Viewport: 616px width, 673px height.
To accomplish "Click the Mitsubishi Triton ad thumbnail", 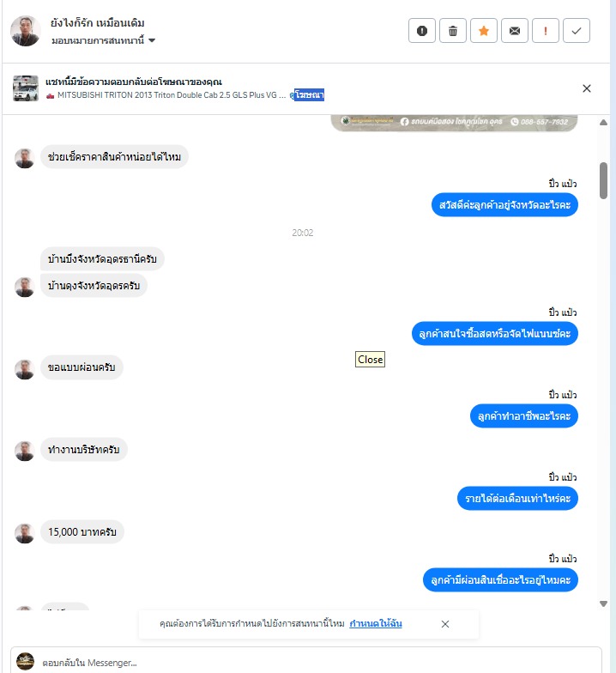I will [26, 88].
